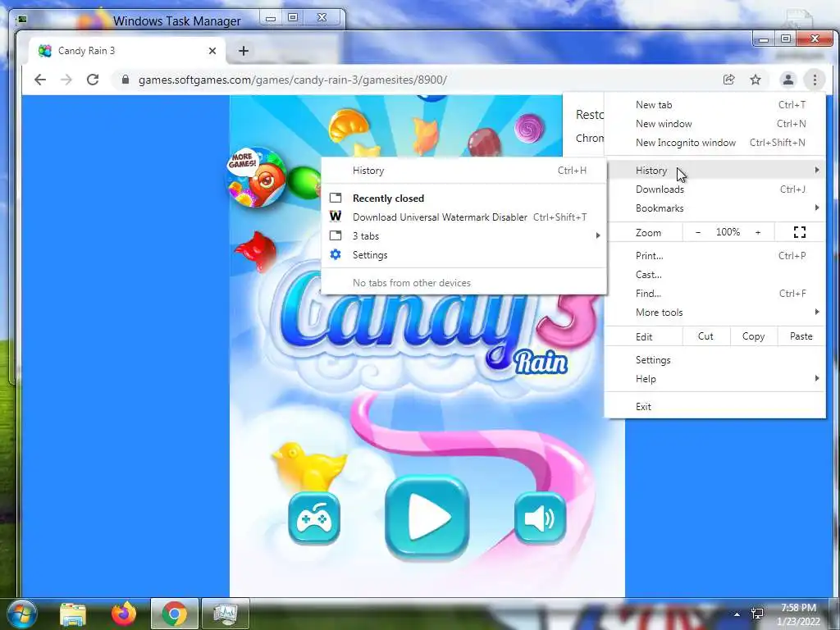
Task: Expand the 3 tabs submenu arrow
Action: [x=598, y=235]
